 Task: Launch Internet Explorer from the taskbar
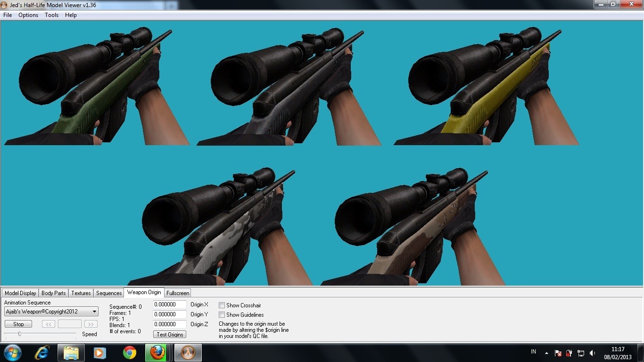point(42,352)
